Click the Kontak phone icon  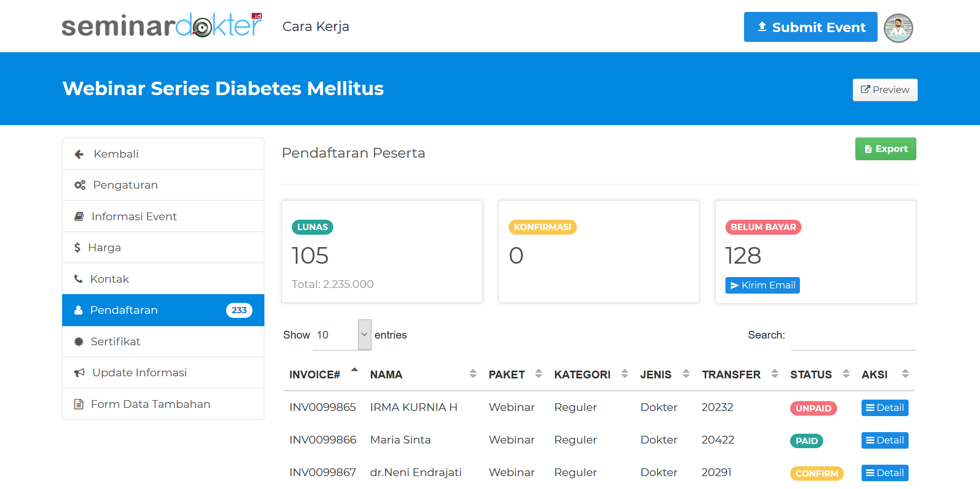point(79,279)
